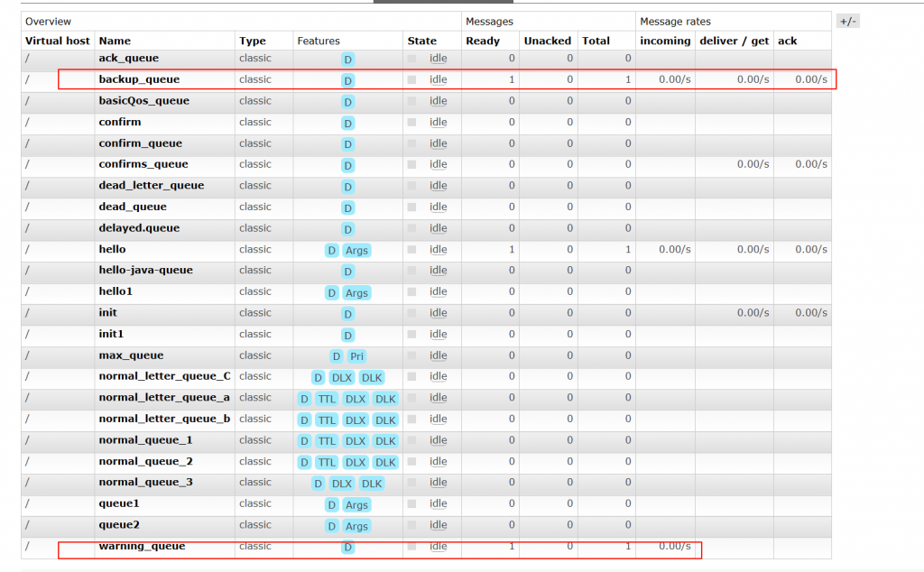Open the delayed.queue link
The height and width of the screenshot is (572, 924).
pyautogui.click(x=139, y=228)
